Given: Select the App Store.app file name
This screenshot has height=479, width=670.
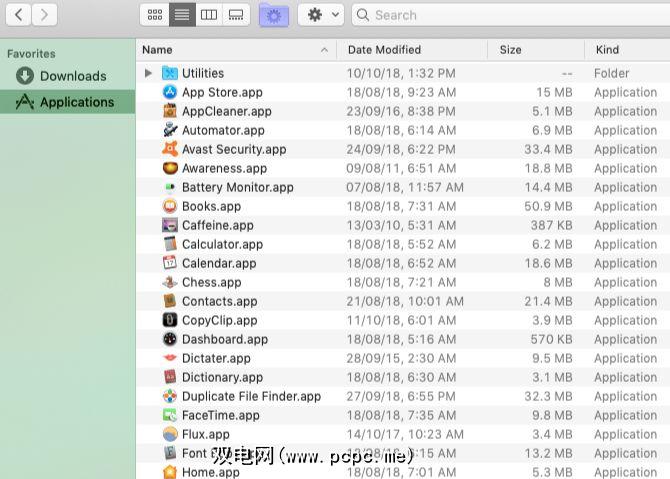Looking at the screenshot, I should 222,92.
